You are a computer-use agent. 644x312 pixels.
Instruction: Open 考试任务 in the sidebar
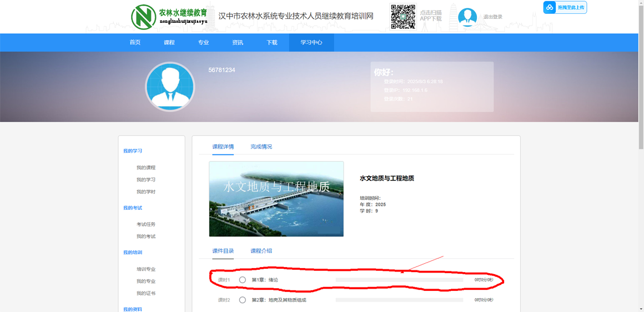coord(146,224)
